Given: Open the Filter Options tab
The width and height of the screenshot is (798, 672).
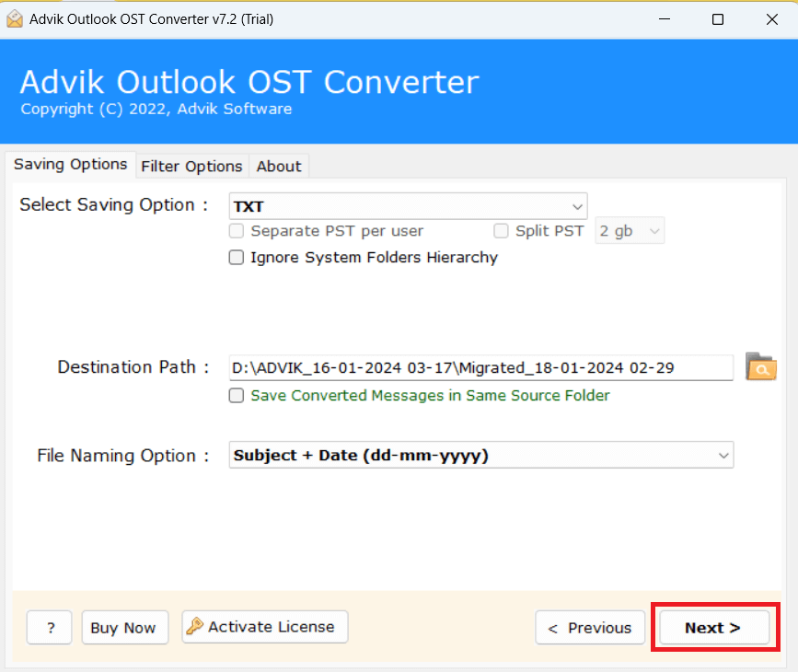Looking at the screenshot, I should (191, 167).
